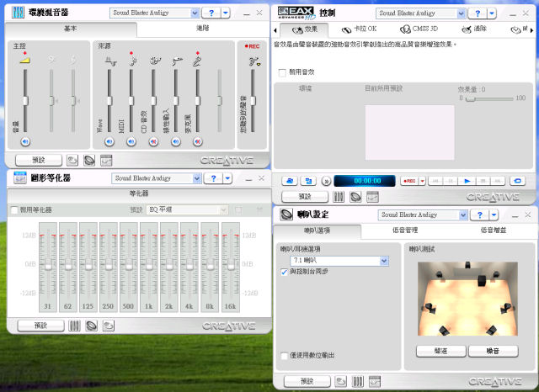Toggle the loop button in the EAX player

pos(518,181)
